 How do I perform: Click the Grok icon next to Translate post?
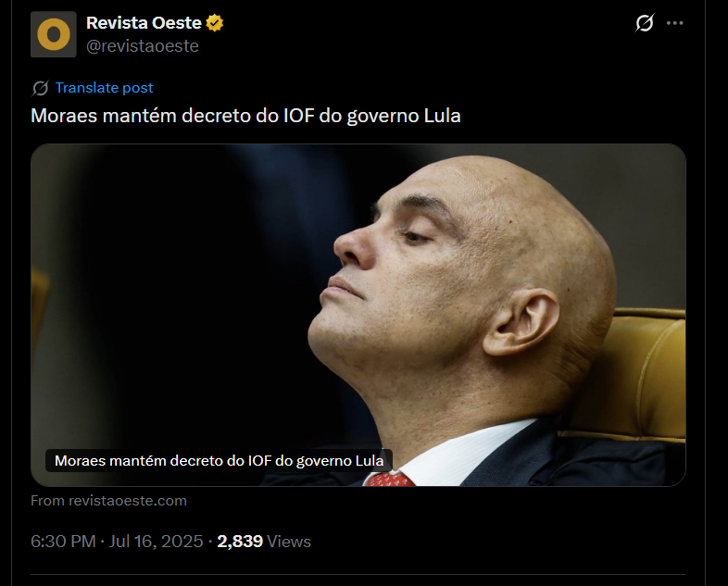coord(41,88)
